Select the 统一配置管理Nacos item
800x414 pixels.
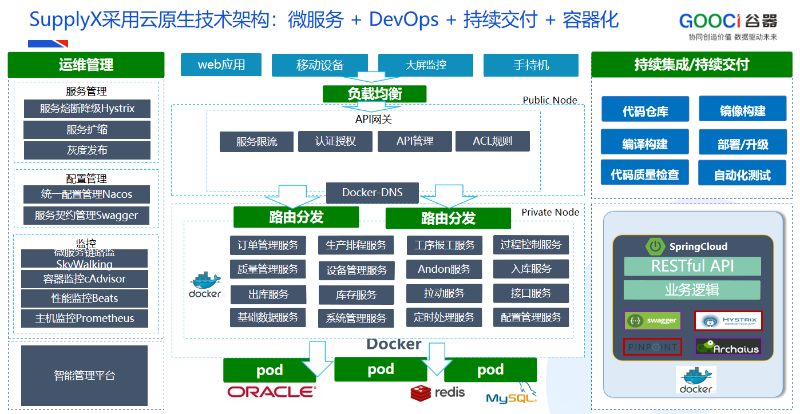85,193
